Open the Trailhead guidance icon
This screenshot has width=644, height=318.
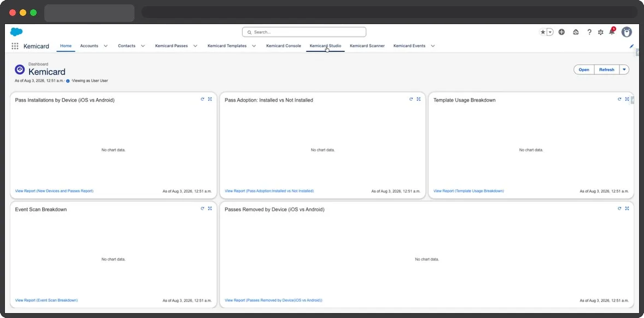pyautogui.click(x=576, y=32)
